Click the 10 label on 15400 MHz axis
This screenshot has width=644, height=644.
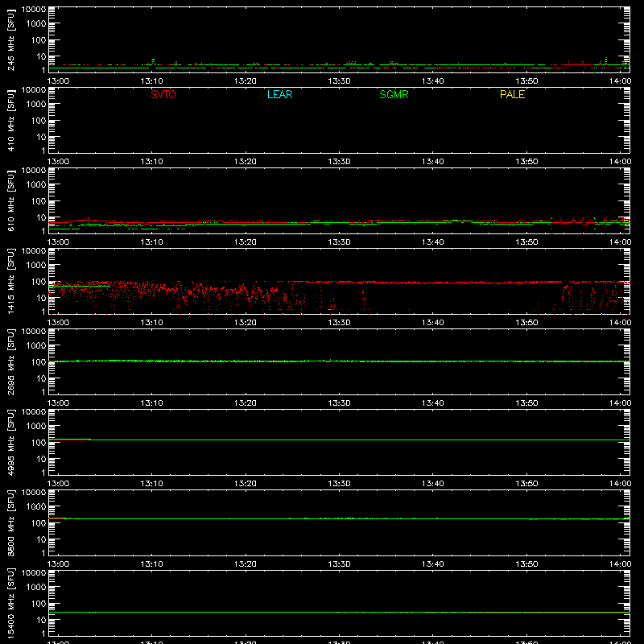point(41,620)
